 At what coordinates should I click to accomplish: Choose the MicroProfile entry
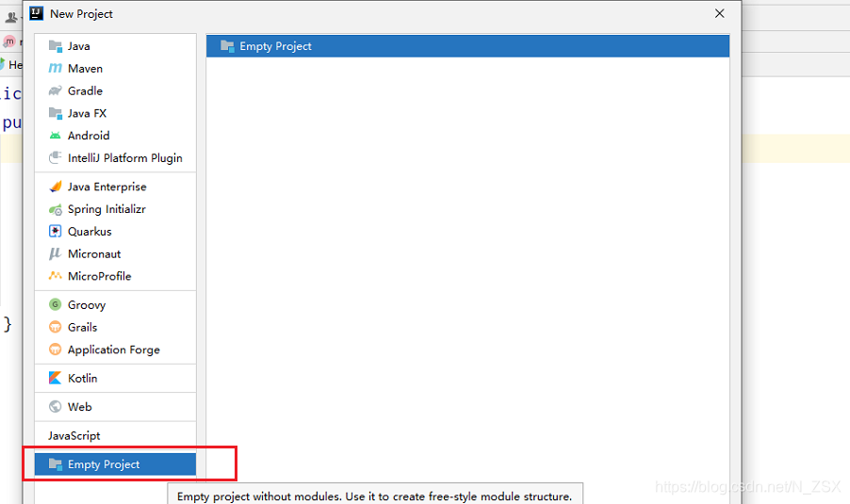click(x=116, y=276)
